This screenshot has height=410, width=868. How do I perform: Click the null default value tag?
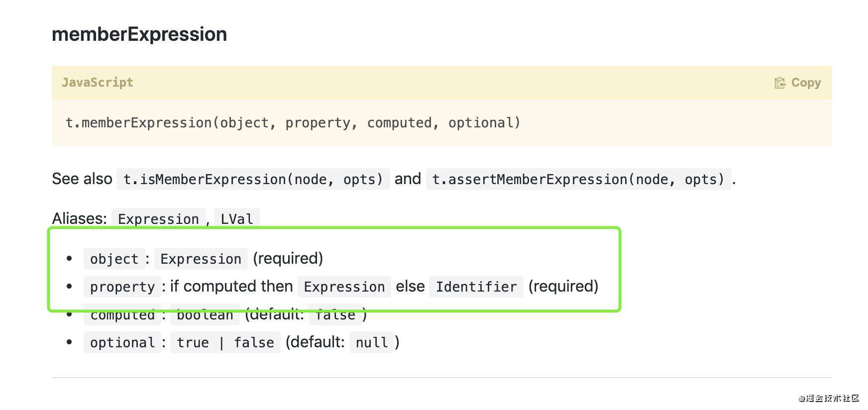(x=372, y=342)
